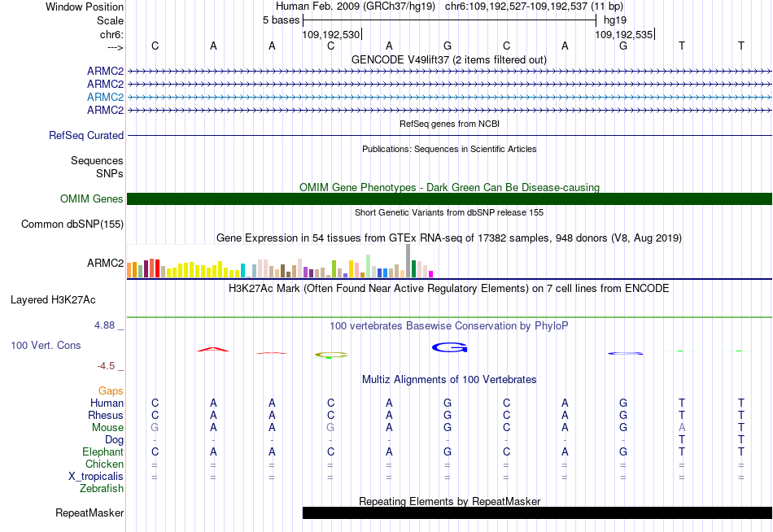This screenshot has height=532, width=773.
Task: Open the RefSeq Curated track label
Action: (85, 135)
